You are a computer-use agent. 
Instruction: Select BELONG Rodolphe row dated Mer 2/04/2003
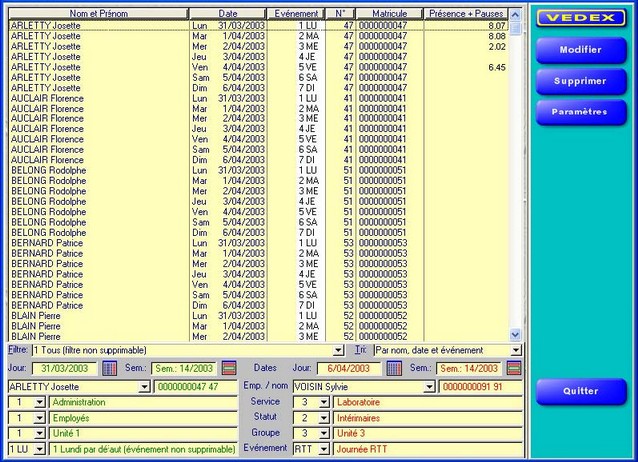point(258,191)
